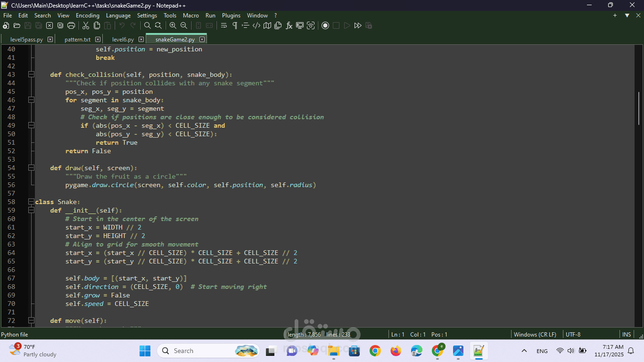Open the File menu

click(8, 16)
